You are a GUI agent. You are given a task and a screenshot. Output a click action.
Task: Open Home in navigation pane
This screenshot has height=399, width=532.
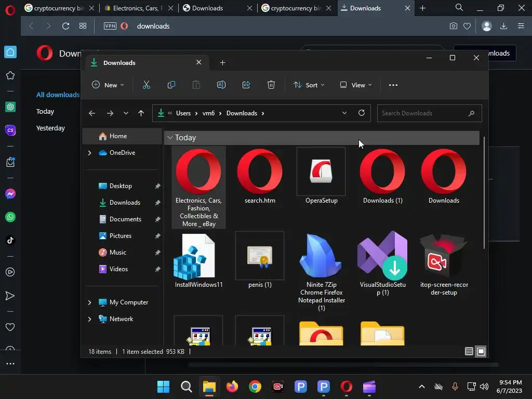(x=122, y=136)
